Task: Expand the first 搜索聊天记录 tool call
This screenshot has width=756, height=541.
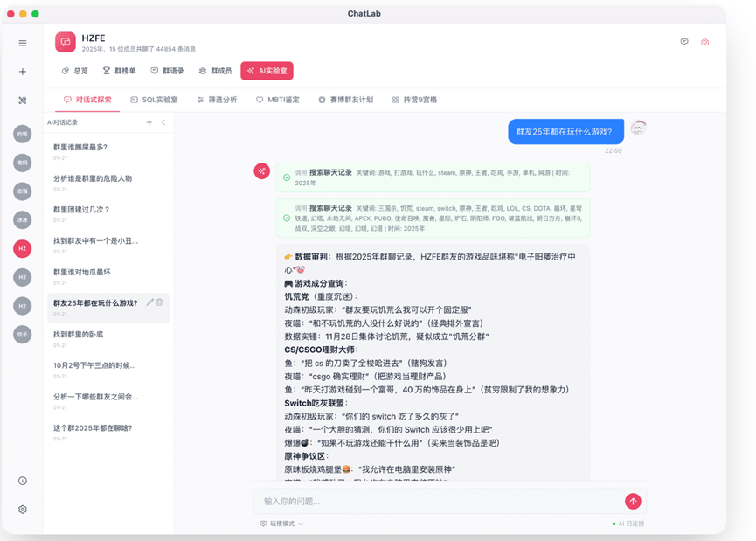Action: click(433, 177)
